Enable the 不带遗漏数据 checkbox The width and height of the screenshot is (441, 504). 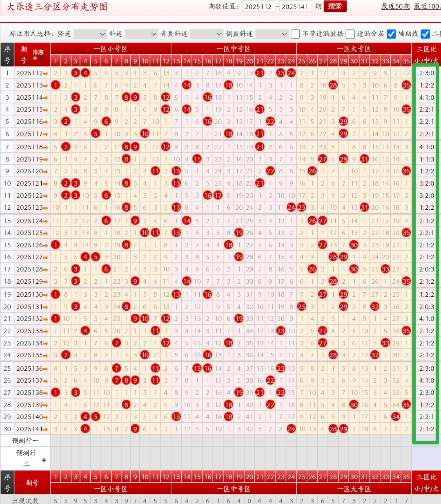(x=295, y=34)
